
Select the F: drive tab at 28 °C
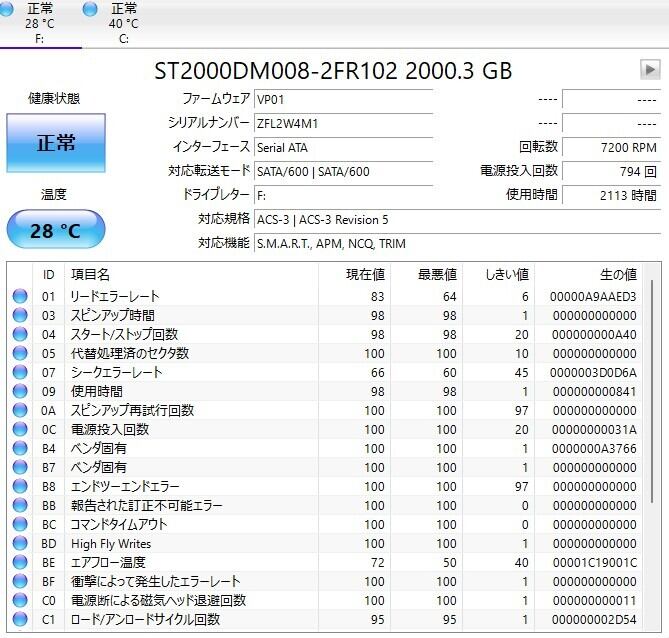point(40,23)
